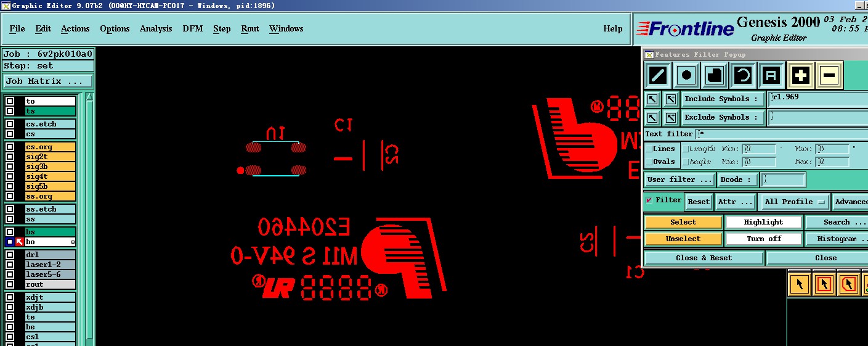The width and height of the screenshot is (868, 346).
Task: Click the small marker at right of bo layer
Action: point(73,242)
